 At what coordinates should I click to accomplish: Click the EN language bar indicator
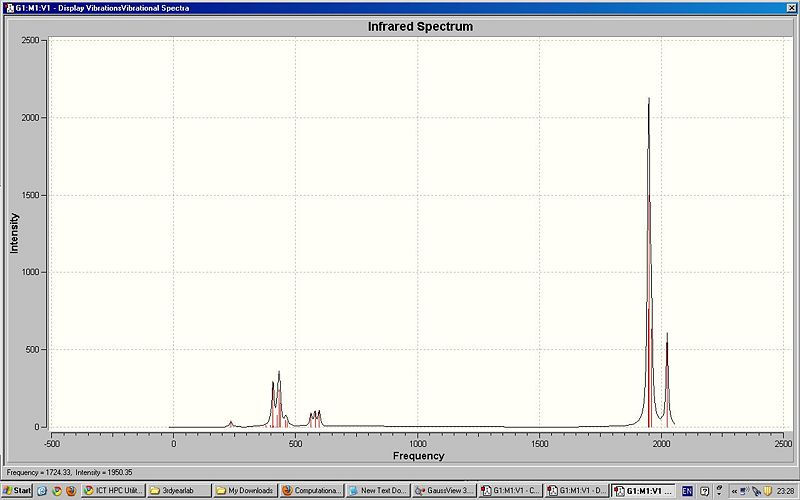687,491
